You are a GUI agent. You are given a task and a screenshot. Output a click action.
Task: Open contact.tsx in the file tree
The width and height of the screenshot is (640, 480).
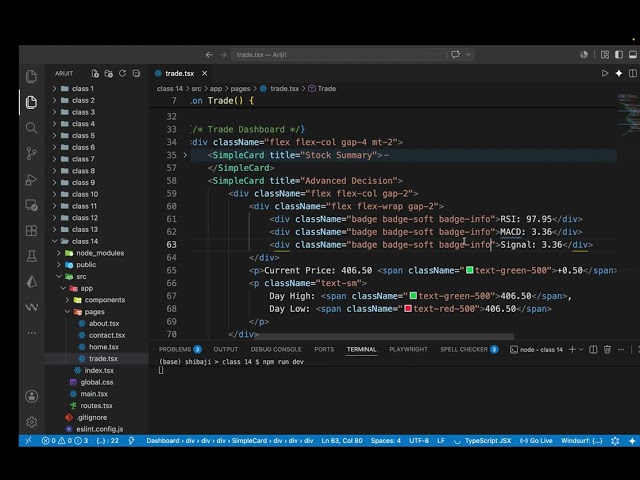(x=107, y=335)
